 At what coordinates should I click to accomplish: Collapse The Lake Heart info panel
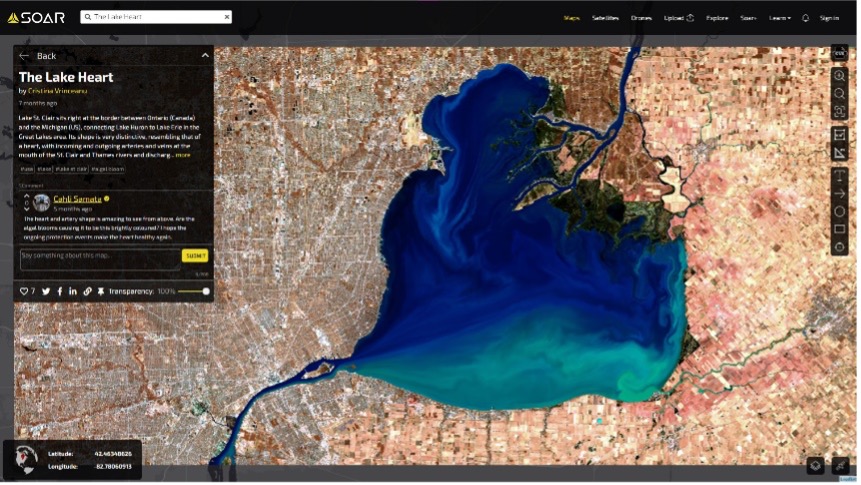205,56
